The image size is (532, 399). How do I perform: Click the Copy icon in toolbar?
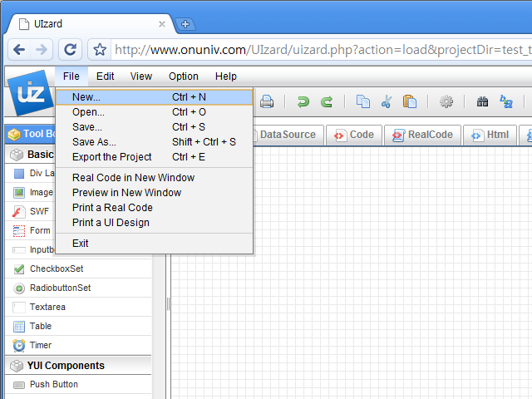tap(363, 102)
